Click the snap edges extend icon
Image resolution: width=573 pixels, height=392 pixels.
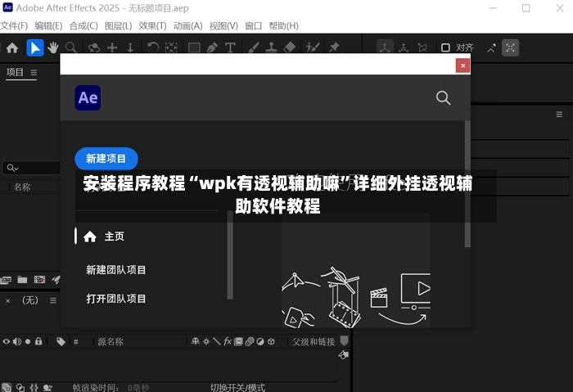pos(491,47)
